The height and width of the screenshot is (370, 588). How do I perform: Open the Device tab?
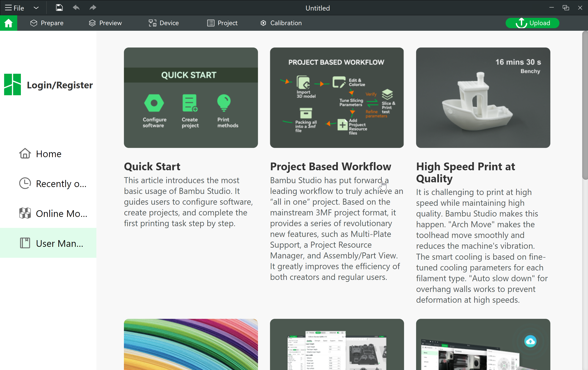[164, 23]
